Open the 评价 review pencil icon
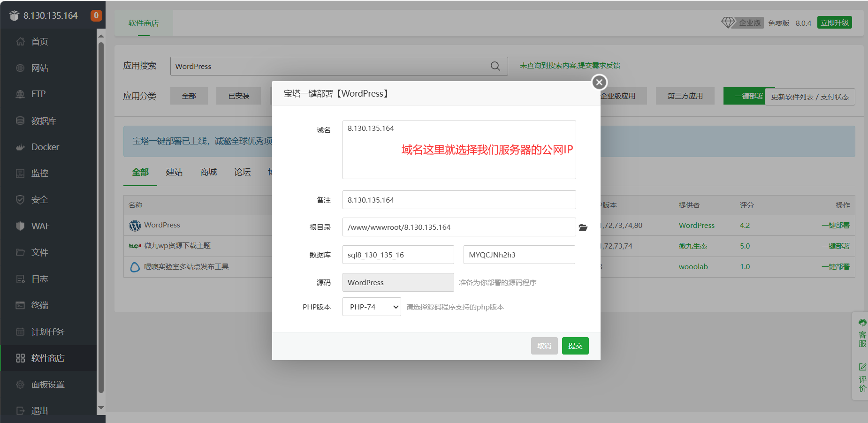The height and width of the screenshot is (423, 868). 862,367
